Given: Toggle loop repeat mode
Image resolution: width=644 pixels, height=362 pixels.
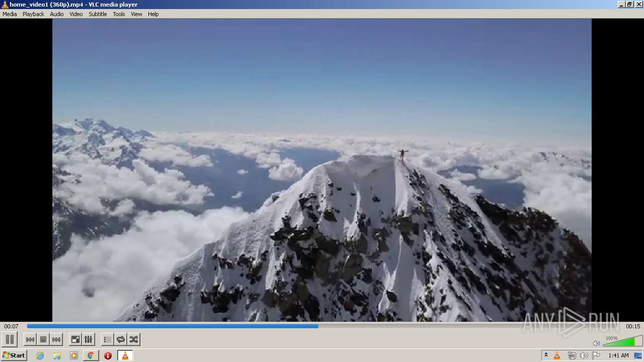Looking at the screenshot, I should [120, 339].
